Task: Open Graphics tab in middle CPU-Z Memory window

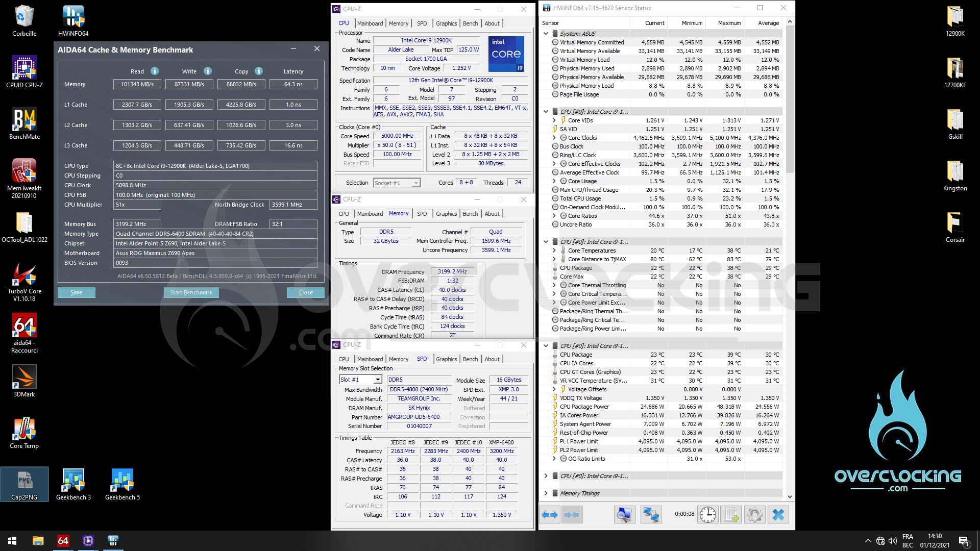Action: pyautogui.click(x=446, y=214)
